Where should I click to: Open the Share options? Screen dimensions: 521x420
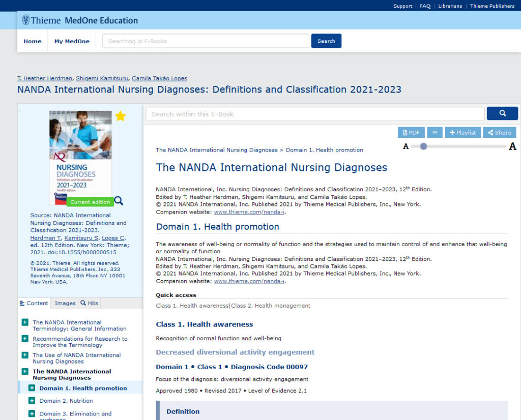[499, 132]
